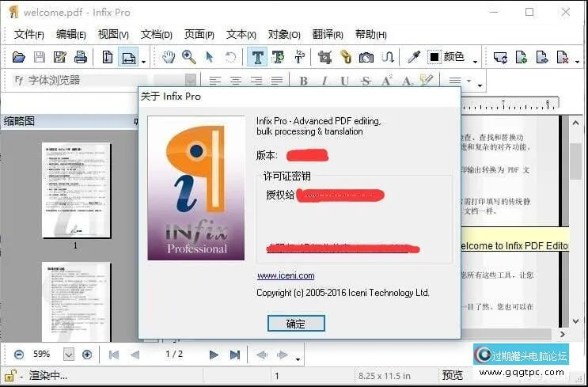Pick the eyedropper tool
This screenshot has width=588, height=387.
point(412,57)
